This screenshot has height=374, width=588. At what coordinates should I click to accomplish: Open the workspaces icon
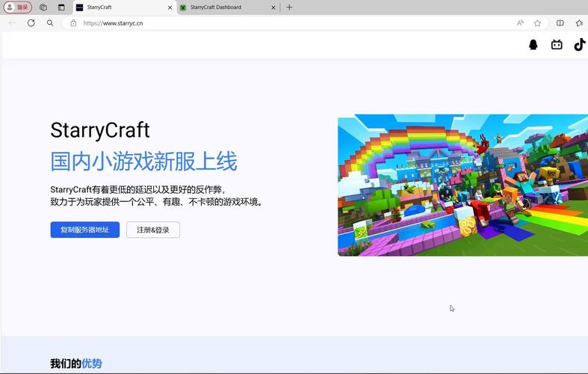pos(43,7)
